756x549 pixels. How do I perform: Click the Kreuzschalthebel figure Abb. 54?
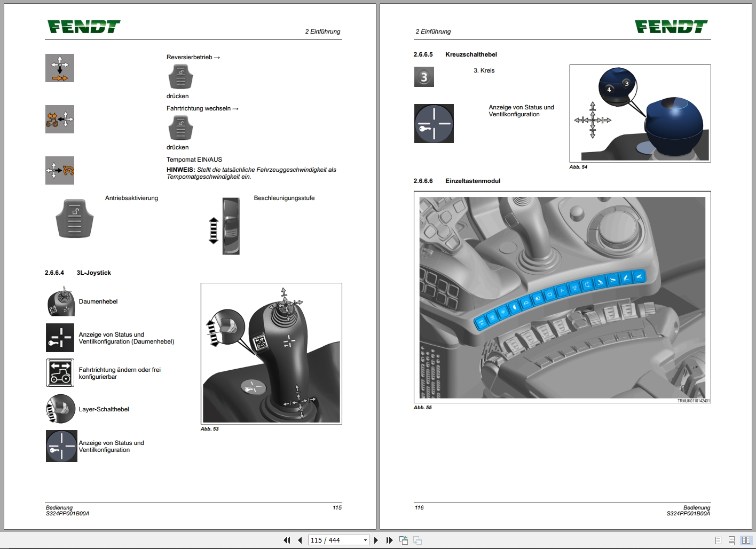coord(640,113)
